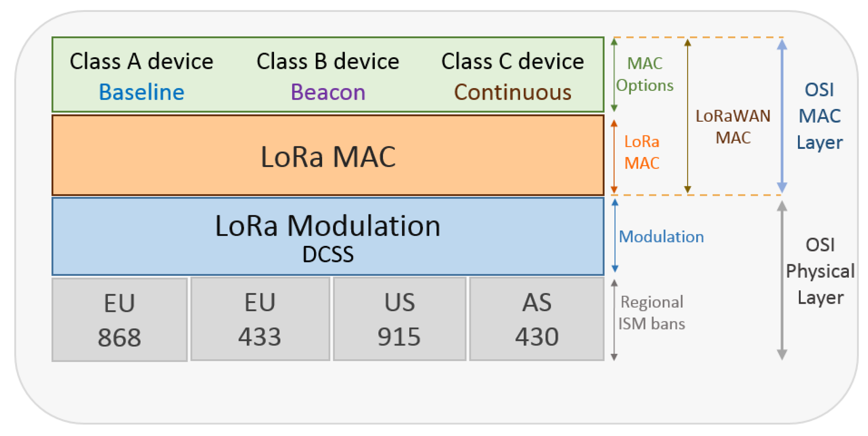Image resolution: width=868 pixels, height=436 pixels.
Task: Click the green MAC Options label
Action: (645, 74)
